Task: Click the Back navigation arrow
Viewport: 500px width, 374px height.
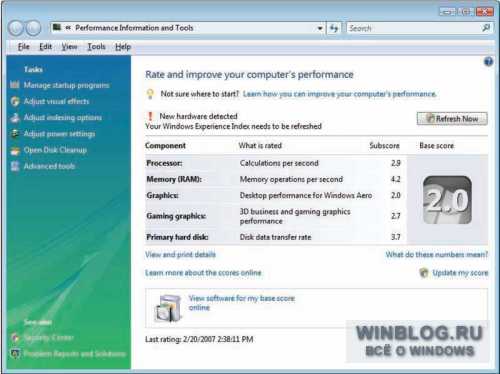Action: pyautogui.click(x=16, y=28)
